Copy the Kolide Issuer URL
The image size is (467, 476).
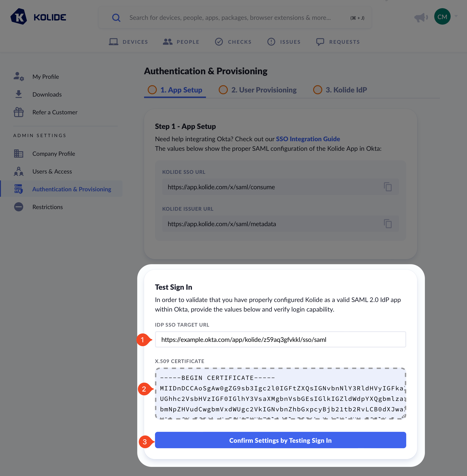[388, 223]
